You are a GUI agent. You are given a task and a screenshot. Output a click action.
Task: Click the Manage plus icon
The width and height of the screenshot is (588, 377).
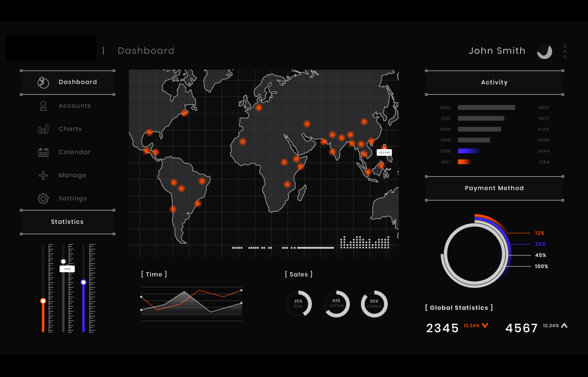(43, 175)
